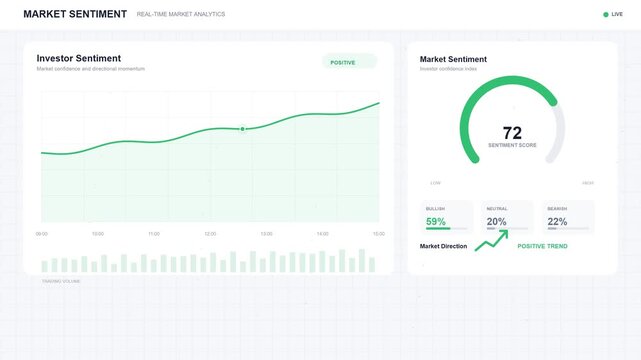Click the Market Direction label
Screen dimensions: 641x360
[x=443, y=246]
